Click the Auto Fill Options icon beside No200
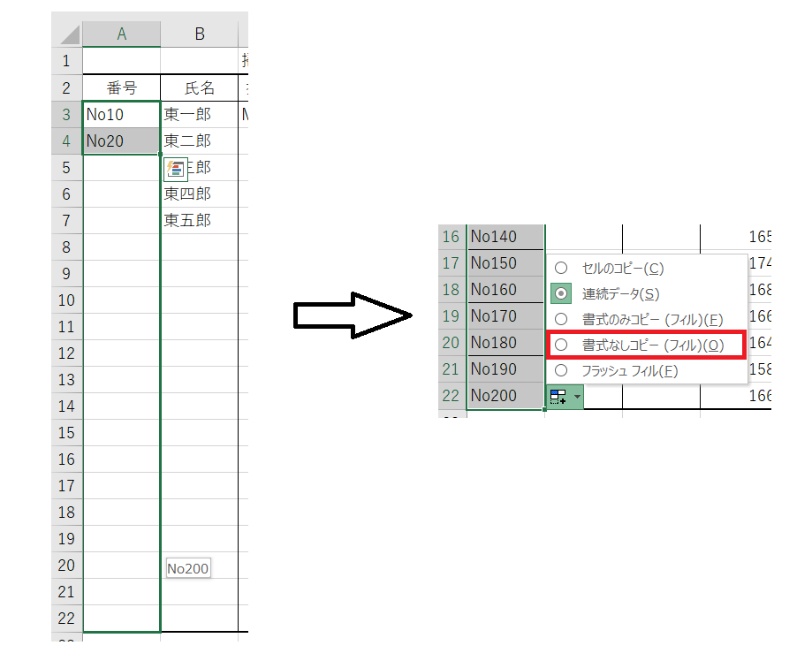The image size is (812, 653). pos(558,398)
